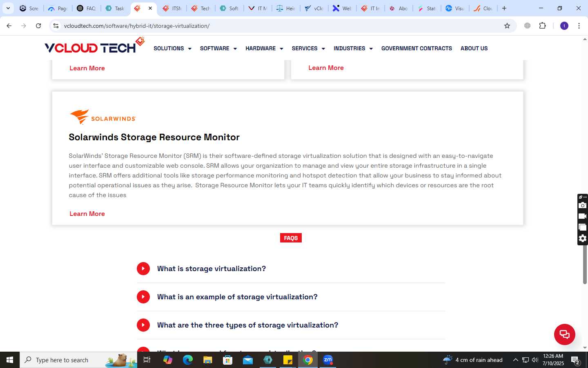Click the gallery icon in side widget
588x368 pixels.
pyautogui.click(x=583, y=227)
